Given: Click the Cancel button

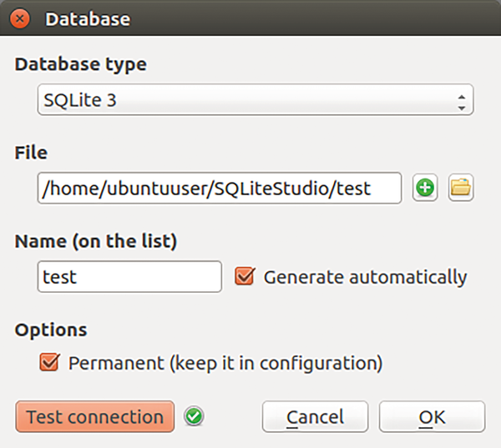Looking at the screenshot, I should [315, 416].
